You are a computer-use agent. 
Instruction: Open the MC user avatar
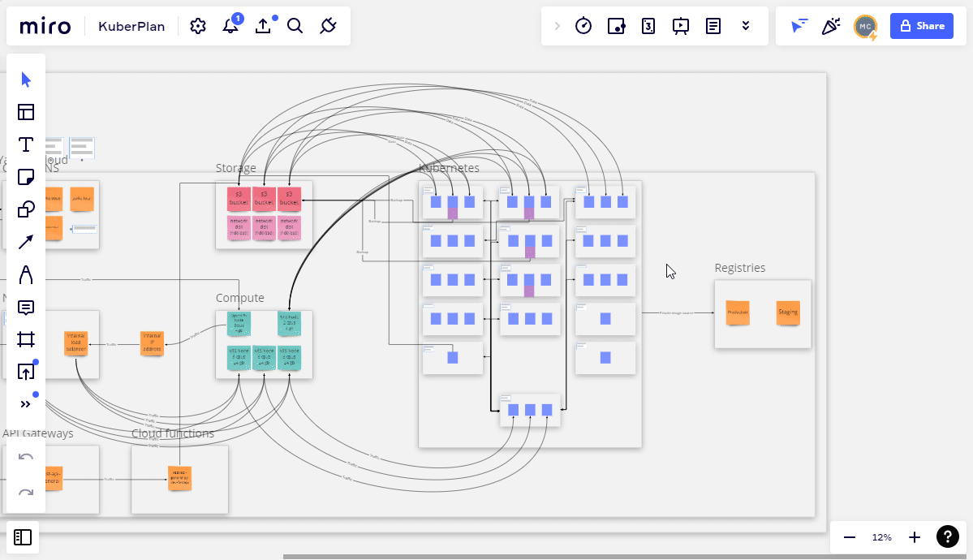866,27
